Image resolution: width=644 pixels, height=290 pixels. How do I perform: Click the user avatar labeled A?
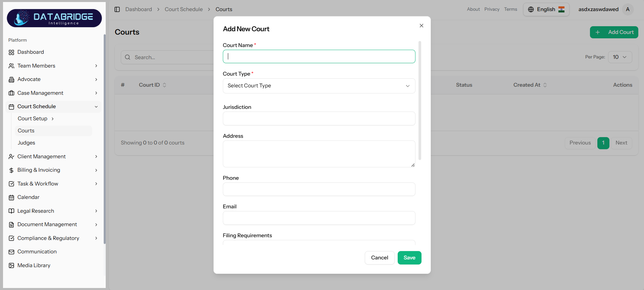(x=628, y=9)
